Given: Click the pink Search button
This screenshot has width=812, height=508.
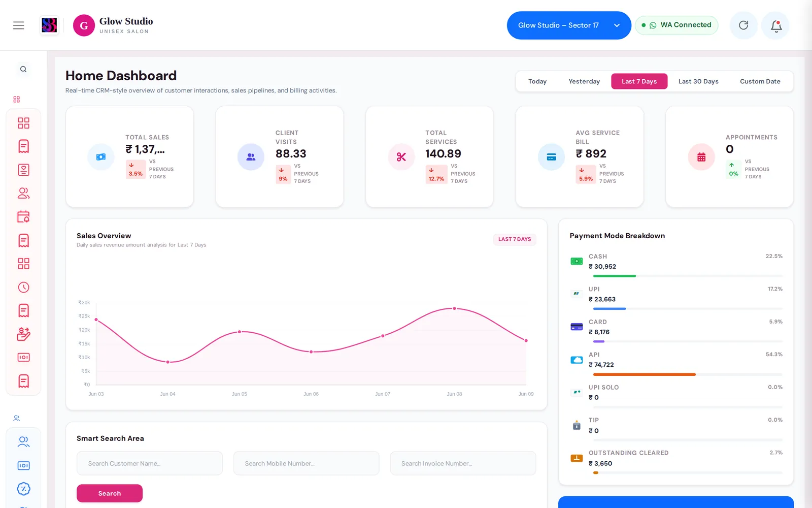Looking at the screenshot, I should (110, 493).
